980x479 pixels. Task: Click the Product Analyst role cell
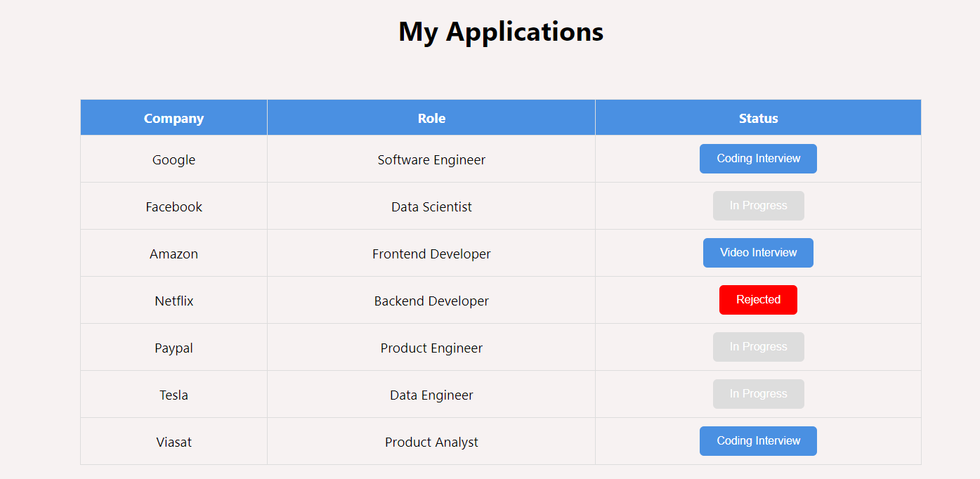[431, 442]
